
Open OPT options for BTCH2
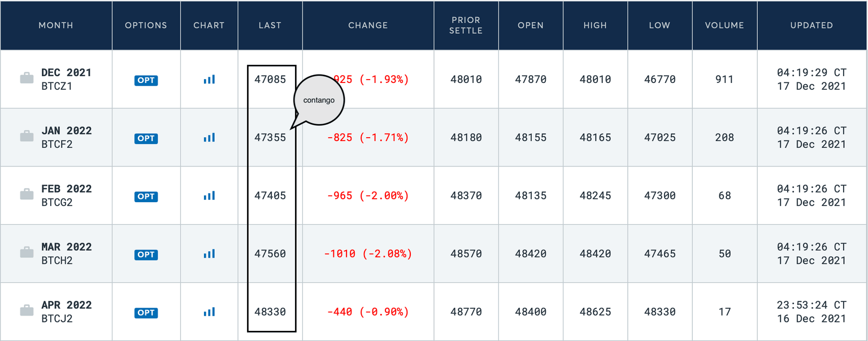click(146, 255)
